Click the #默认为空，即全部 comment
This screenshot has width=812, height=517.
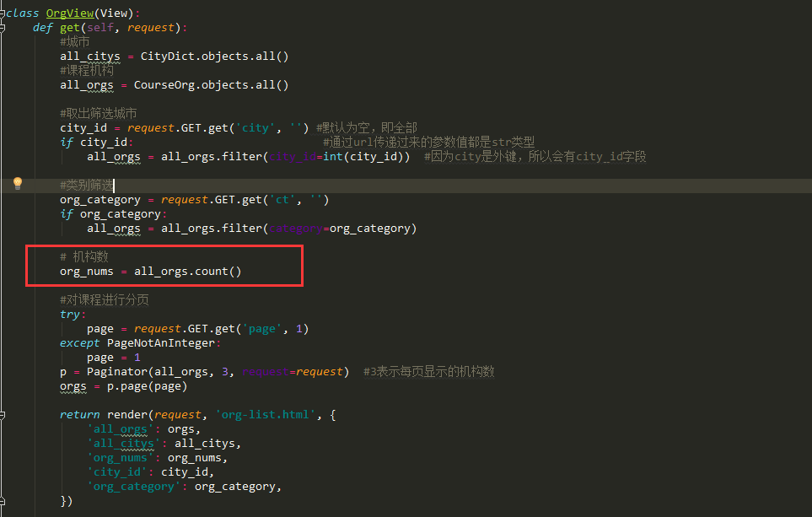(367, 128)
